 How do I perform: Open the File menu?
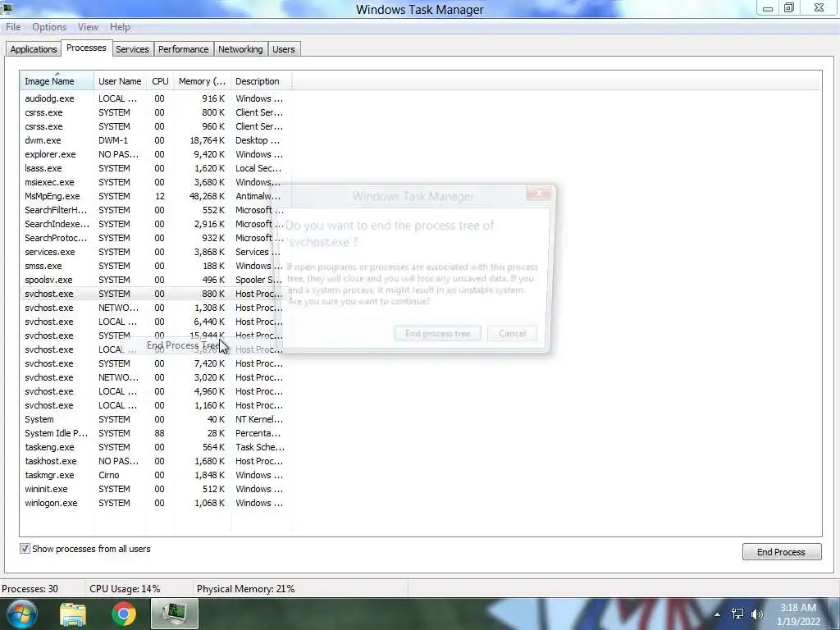click(13, 27)
